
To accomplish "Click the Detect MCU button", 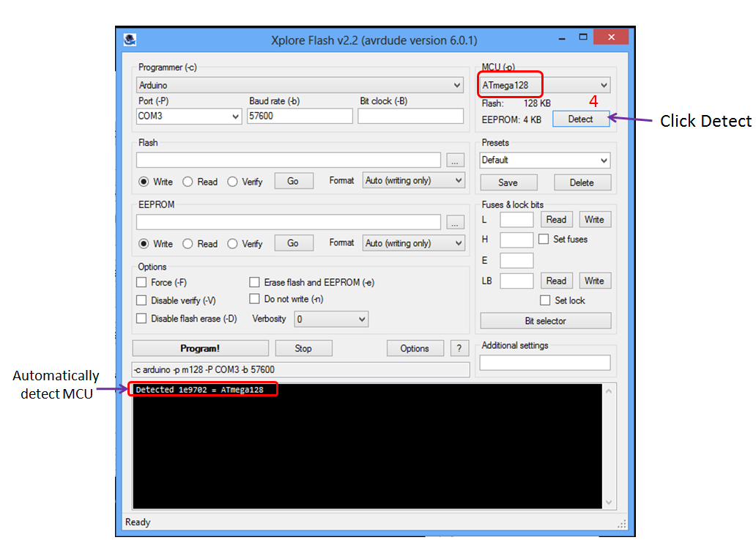I will click(x=580, y=119).
